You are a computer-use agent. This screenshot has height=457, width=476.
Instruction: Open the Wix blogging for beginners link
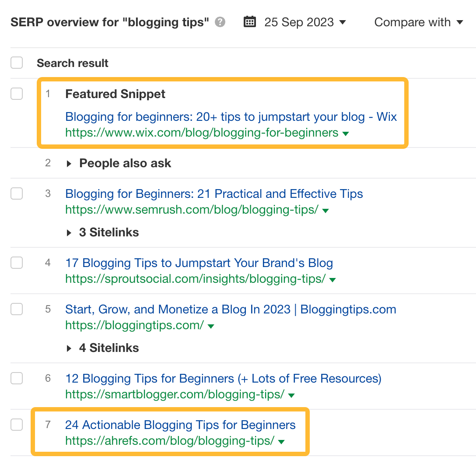coord(231,117)
